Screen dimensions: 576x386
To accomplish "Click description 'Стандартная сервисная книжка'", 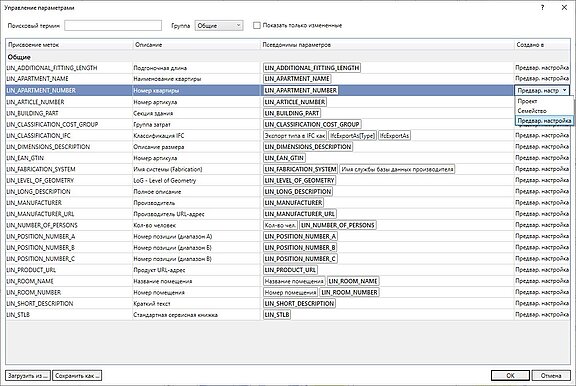I will click(175, 315).
